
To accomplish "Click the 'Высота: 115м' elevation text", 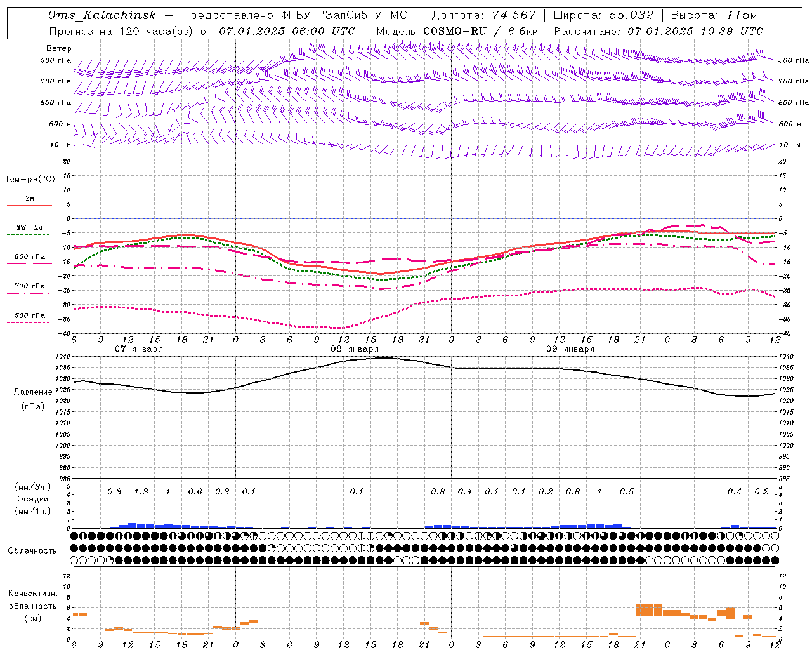I will click(714, 15).
